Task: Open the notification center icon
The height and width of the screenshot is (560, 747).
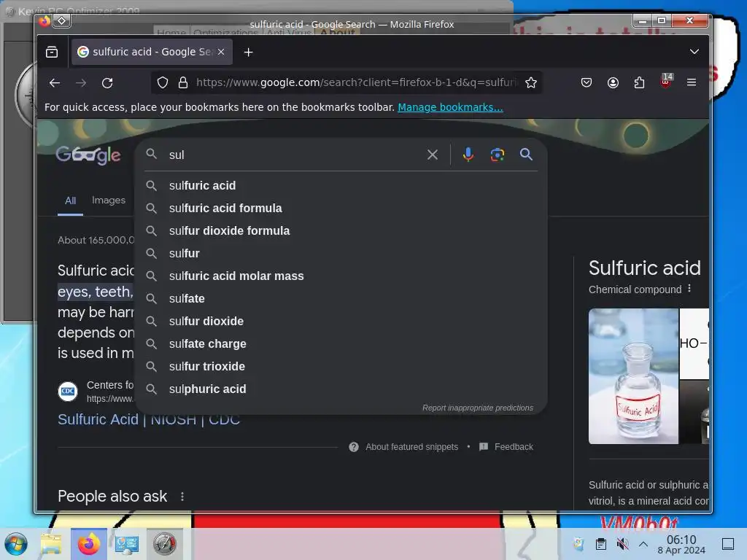Action: [x=728, y=544]
